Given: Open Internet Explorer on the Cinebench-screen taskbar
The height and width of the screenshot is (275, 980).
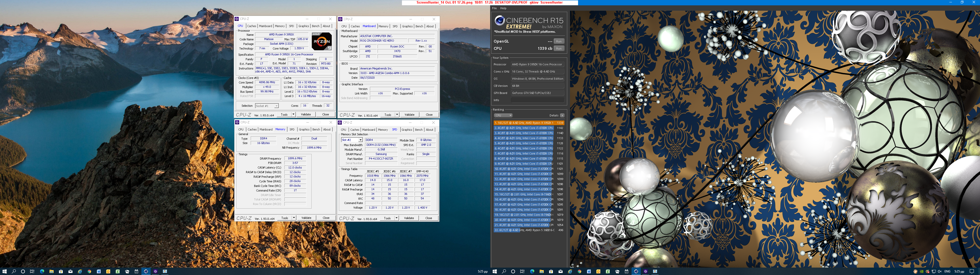Looking at the screenshot, I should pyautogui.click(x=570, y=272).
